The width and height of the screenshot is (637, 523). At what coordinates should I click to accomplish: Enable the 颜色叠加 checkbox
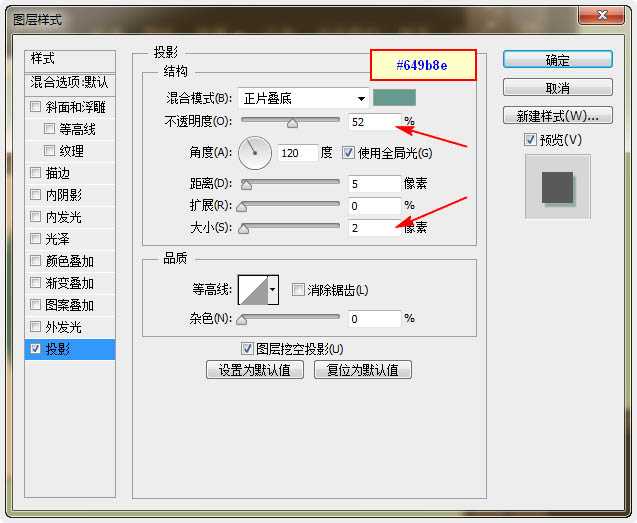pyautogui.click(x=36, y=260)
